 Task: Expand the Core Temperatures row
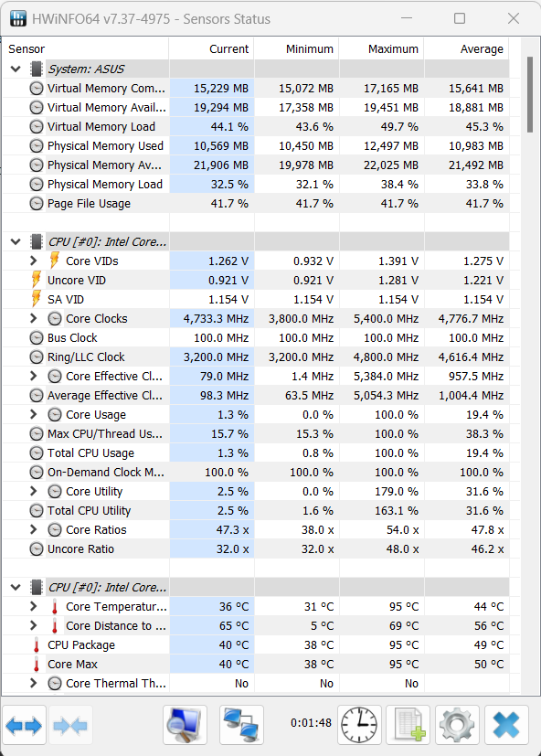click(33, 606)
